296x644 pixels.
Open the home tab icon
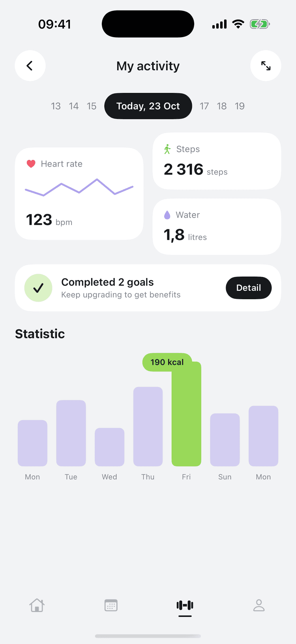click(37, 605)
